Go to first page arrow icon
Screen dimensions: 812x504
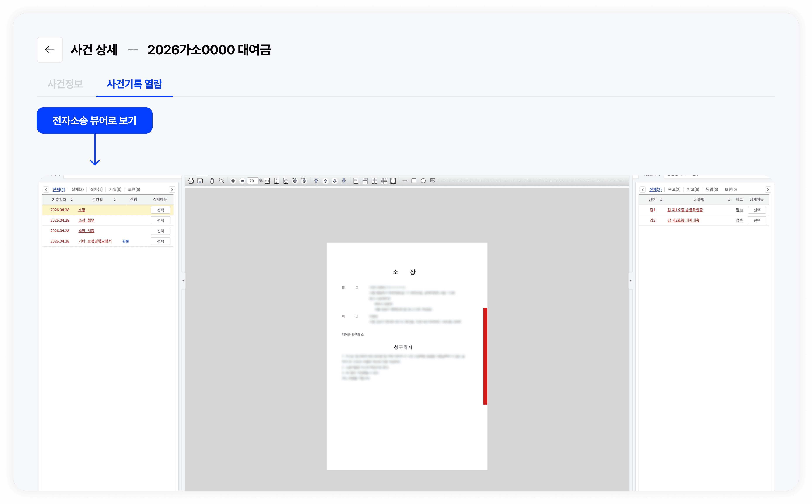[x=316, y=181]
